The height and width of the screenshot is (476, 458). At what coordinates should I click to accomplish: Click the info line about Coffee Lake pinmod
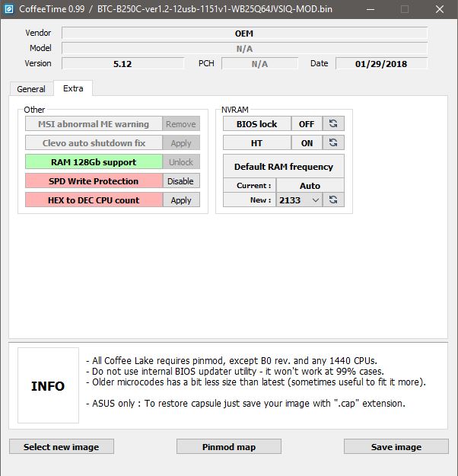[231, 361]
